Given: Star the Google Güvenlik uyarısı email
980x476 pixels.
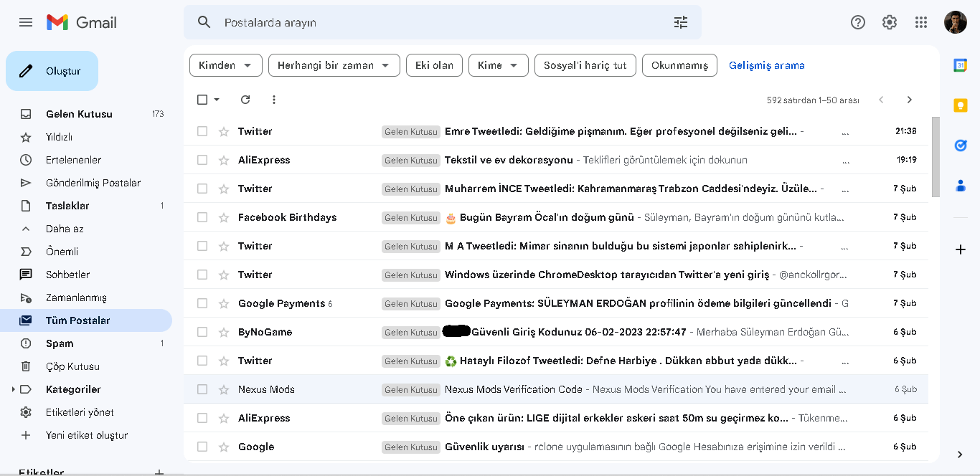Looking at the screenshot, I should pos(224,447).
